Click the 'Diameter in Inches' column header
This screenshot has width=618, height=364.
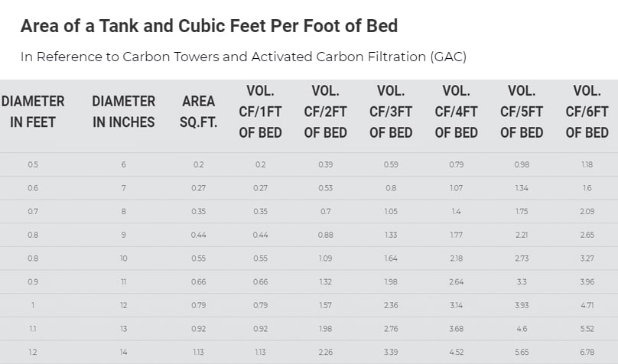[123, 112]
